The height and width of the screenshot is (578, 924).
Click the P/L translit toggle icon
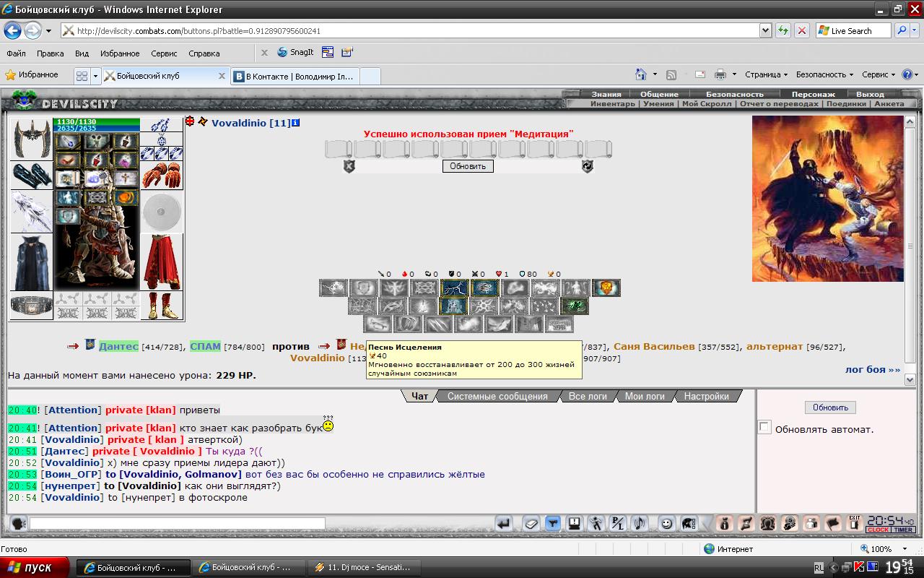click(618, 523)
